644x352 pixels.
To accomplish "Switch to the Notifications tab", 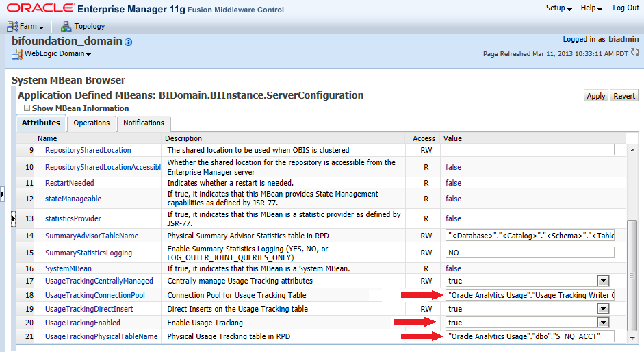I will tap(144, 123).
